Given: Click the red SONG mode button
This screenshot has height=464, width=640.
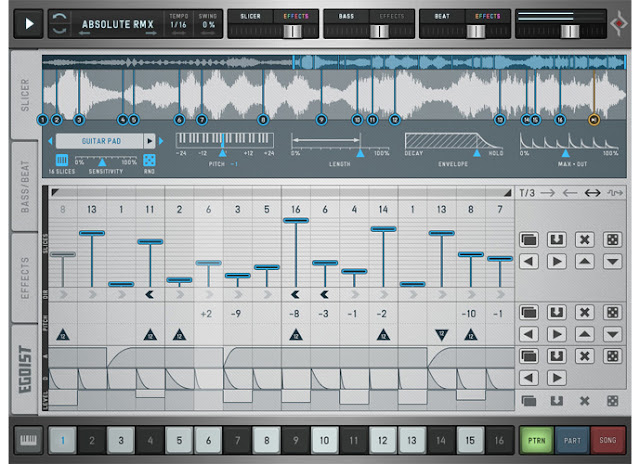Looking at the screenshot, I should click(x=608, y=440).
